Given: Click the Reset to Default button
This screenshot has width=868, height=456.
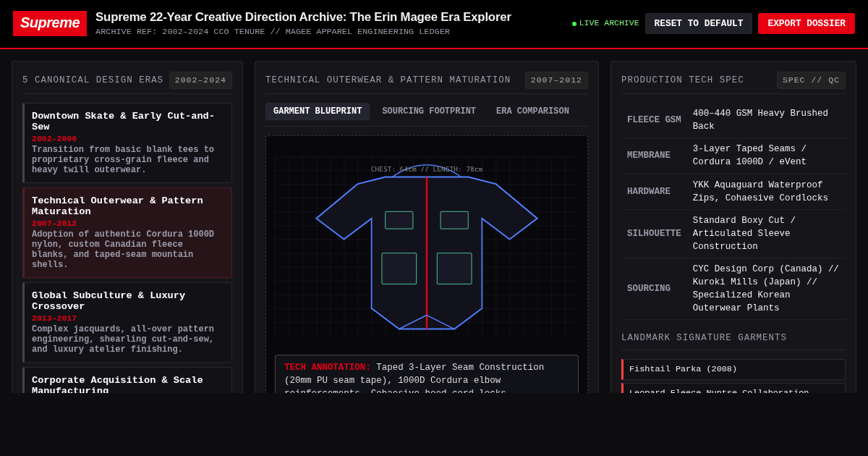Looking at the screenshot, I should click(x=699, y=23).
